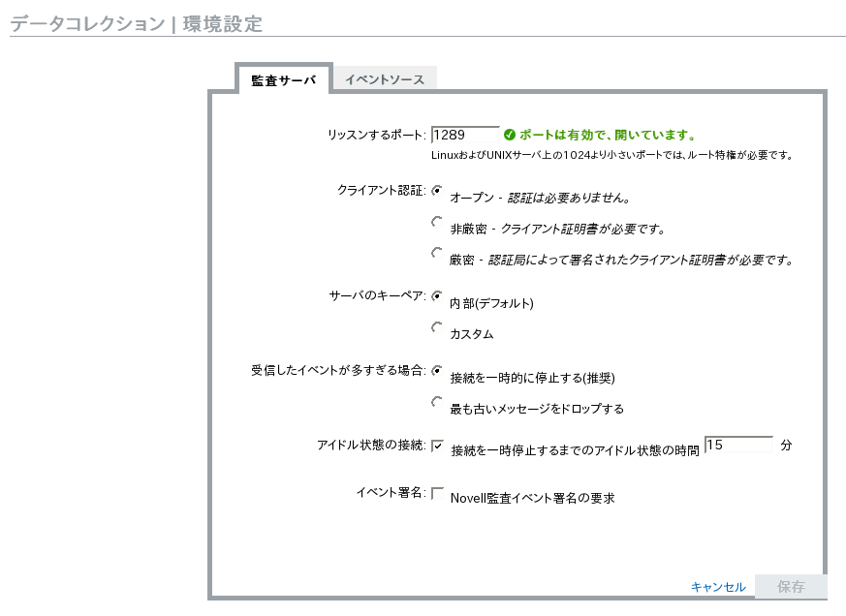Viewport: 846px width, 616px height.
Task: Click the リッスンするポート input field
Action: (465, 135)
